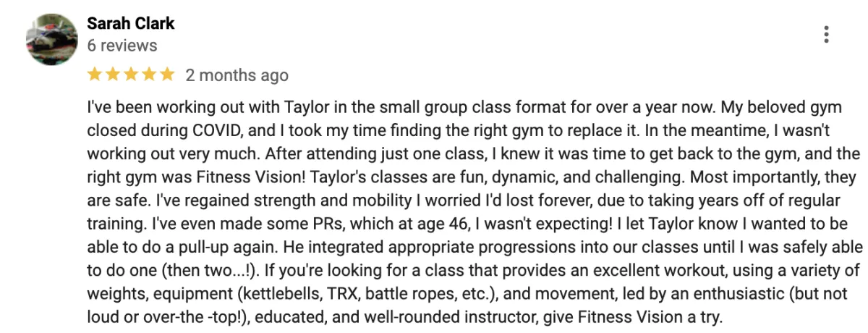Screen dimensions: 868x333
Task: Click Sarah Clark's profile avatar photo
Action: click(x=51, y=38)
